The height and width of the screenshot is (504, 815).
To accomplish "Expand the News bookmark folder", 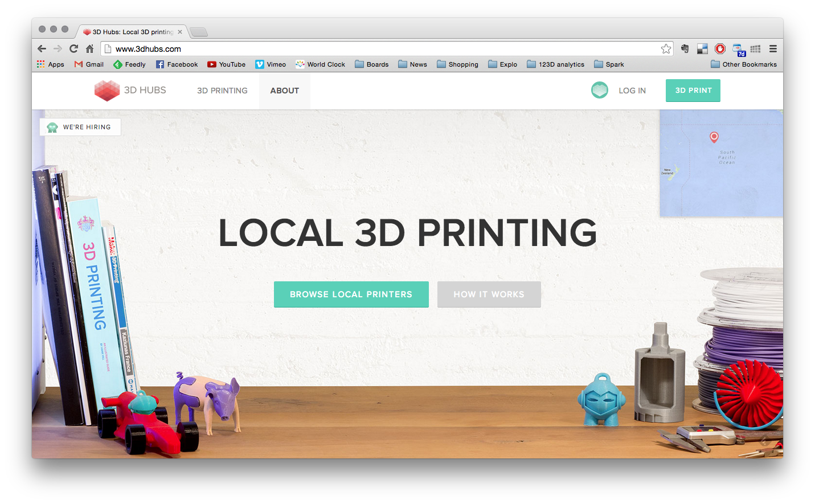I will pos(412,64).
